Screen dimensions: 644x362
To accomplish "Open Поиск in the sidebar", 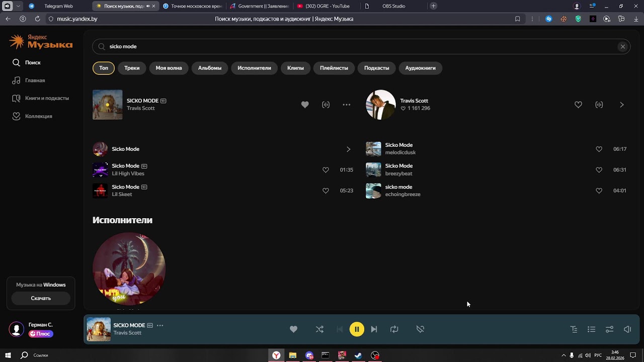I will pyautogui.click(x=27, y=63).
